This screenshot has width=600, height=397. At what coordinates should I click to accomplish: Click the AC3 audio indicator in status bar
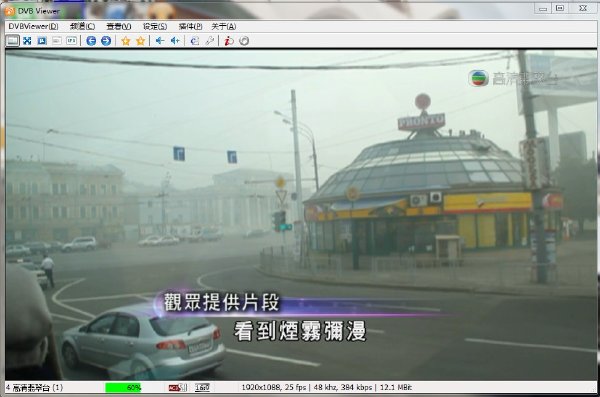pyautogui.click(x=178, y=387)
